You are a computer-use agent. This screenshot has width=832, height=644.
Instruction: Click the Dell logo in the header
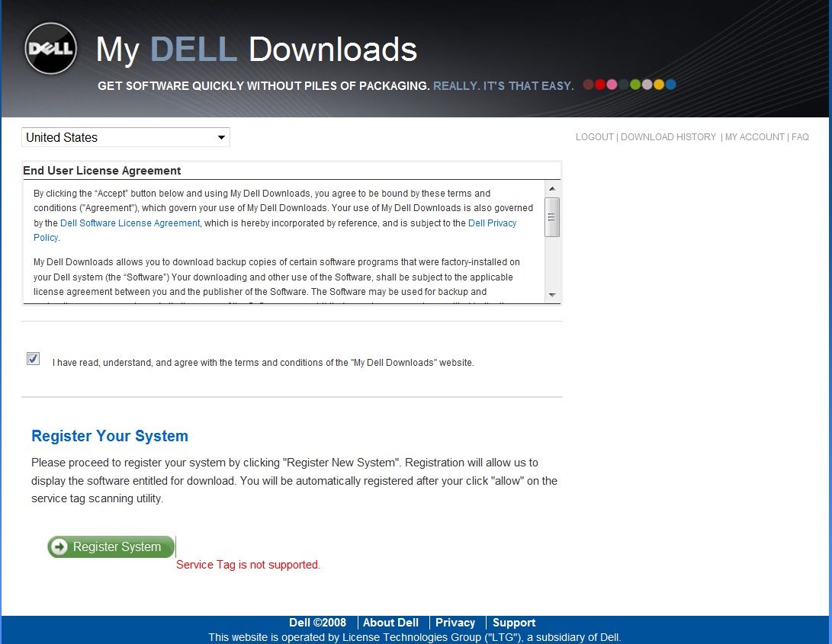pos(51,48)
